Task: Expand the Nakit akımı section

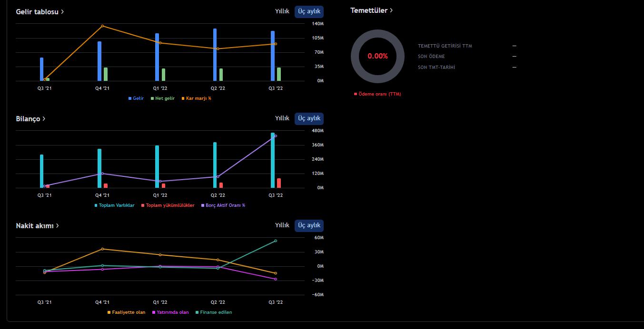Action: [37, 225]
